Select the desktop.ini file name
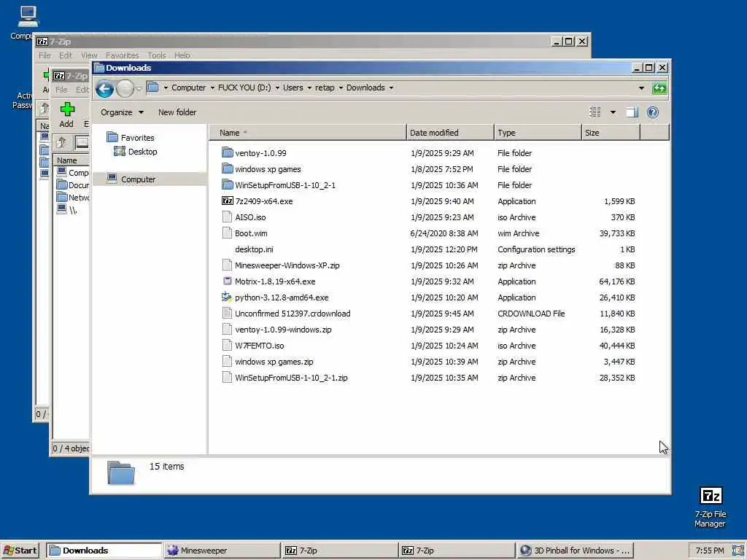 pos(254,249)
